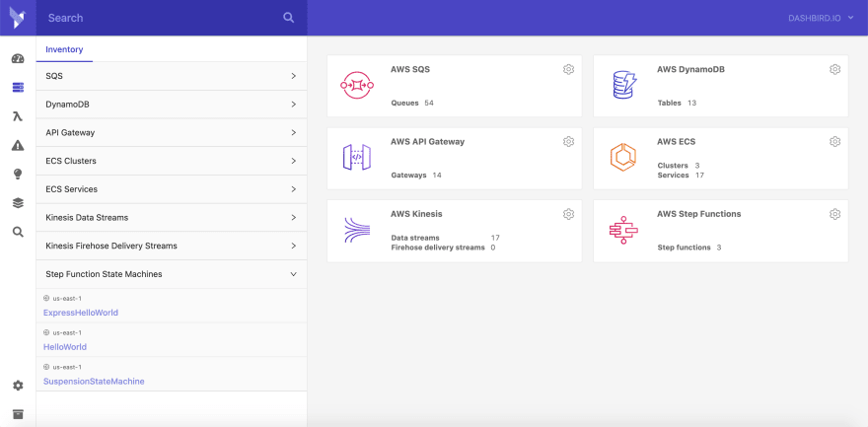Open settings gear on AWS API Gateway card
This screenshot has width=868, height=427.
(x=568, y=142)
